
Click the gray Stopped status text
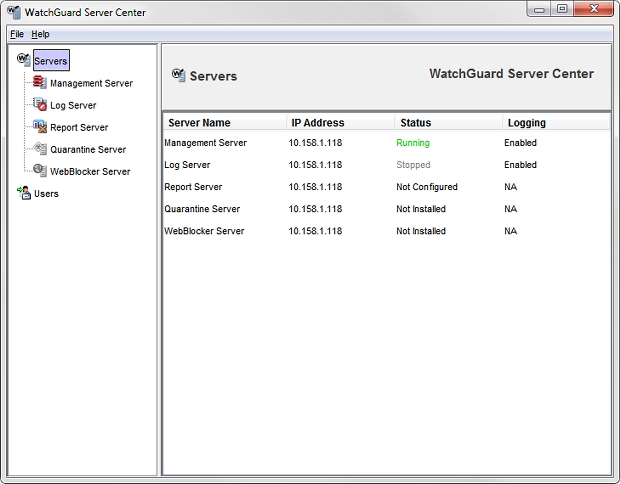[414, 165]
